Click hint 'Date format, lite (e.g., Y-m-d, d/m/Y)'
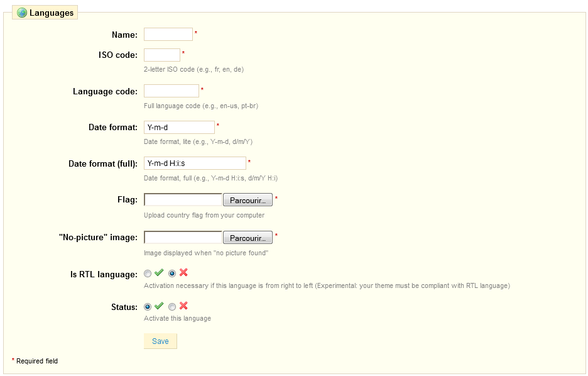Image resolution: width=588 pixels, height=376 pixels. (x=199, y=142)
